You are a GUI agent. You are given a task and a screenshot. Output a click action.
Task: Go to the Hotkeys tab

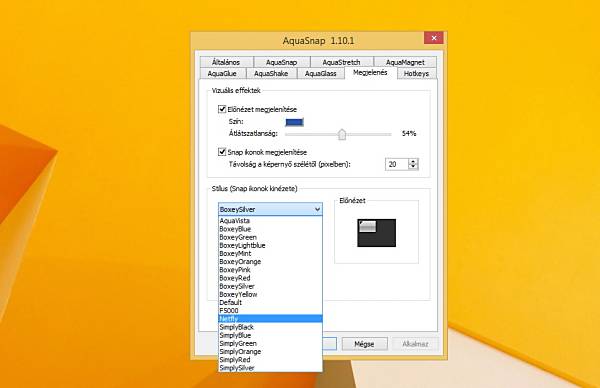point(416,73)
